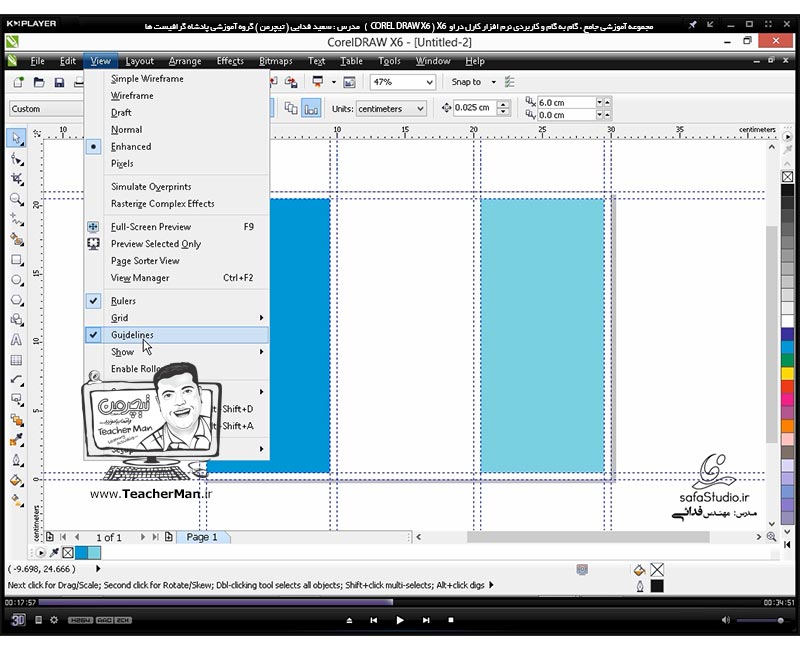This screenshot has width=800, height=650.
Task: Open KMPlayer settings gear icon
Action: point(54,620)
